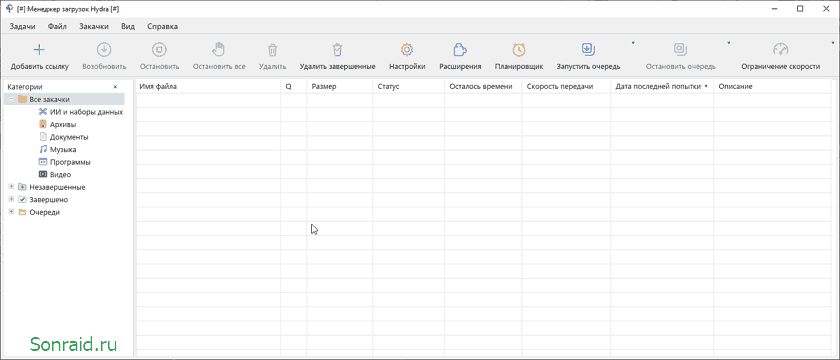Click the Планировщик toolbar label

point(519,66)
